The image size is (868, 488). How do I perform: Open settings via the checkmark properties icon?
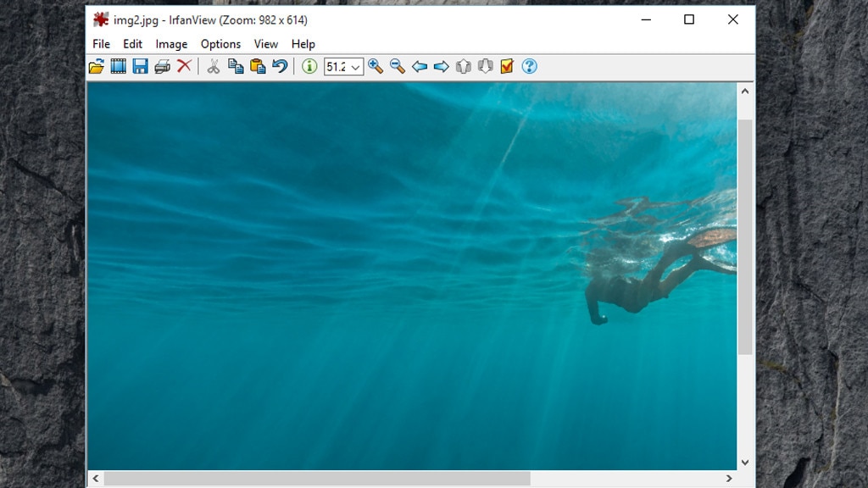507,66
